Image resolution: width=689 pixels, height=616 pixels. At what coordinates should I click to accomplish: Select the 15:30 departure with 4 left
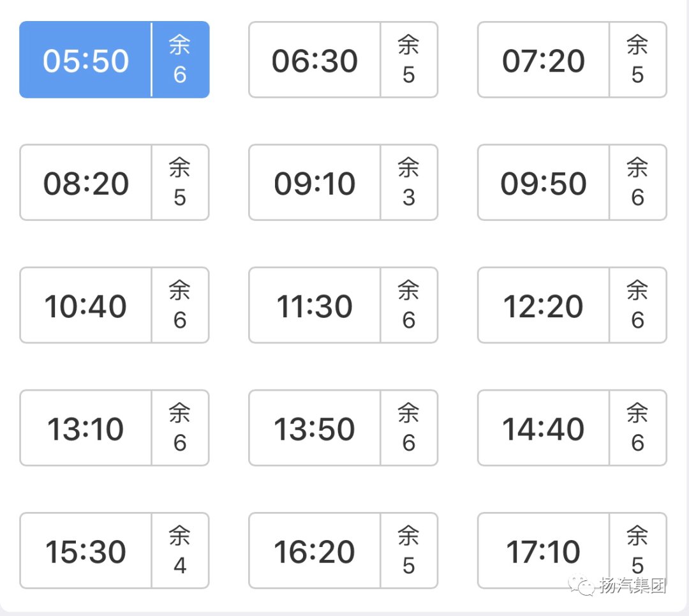pyautogui.click(x=86, y=551)
